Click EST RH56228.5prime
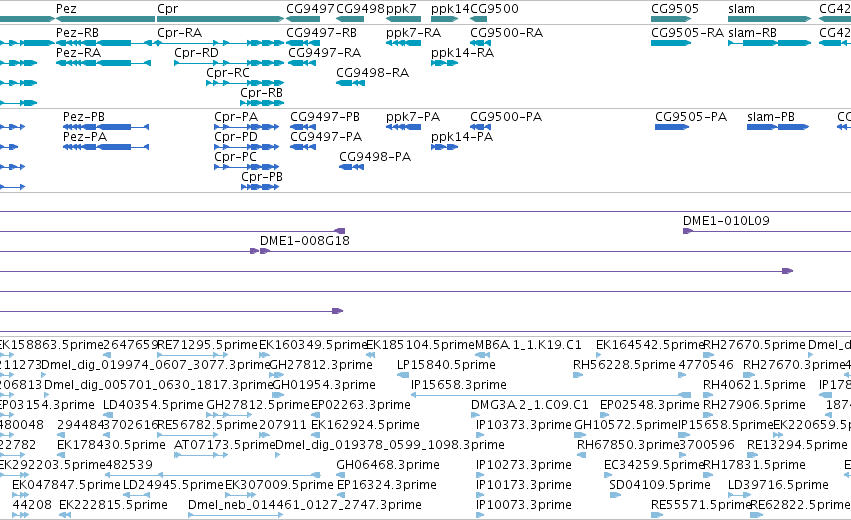This screenshot has height=520, width=851. tap(578, 375)
